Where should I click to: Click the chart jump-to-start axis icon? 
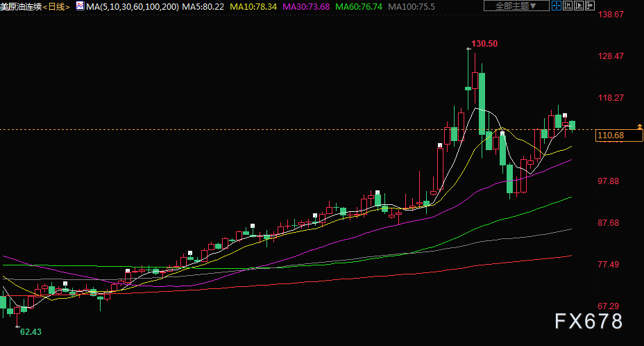568,6
